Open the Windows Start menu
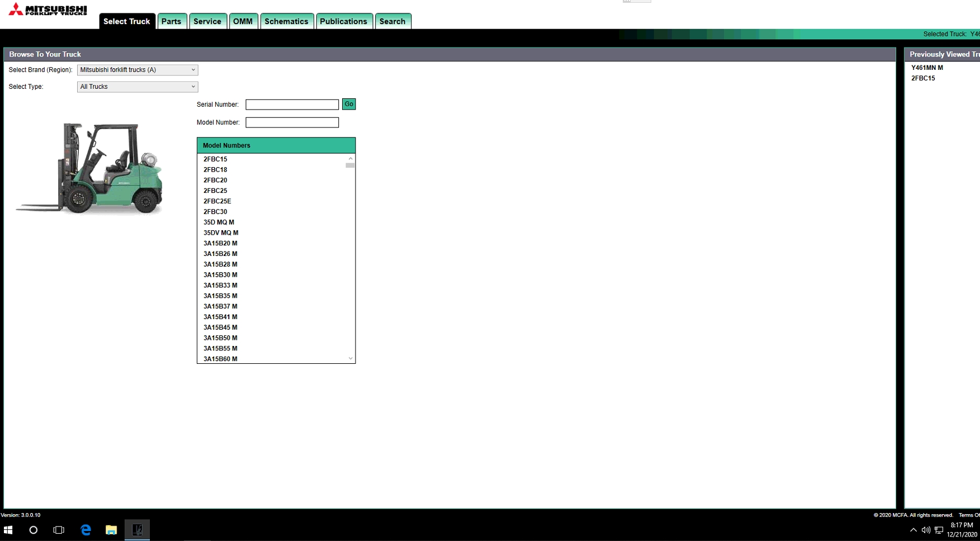Viewport: 980px width, 541px height. [x=8, y=530]
